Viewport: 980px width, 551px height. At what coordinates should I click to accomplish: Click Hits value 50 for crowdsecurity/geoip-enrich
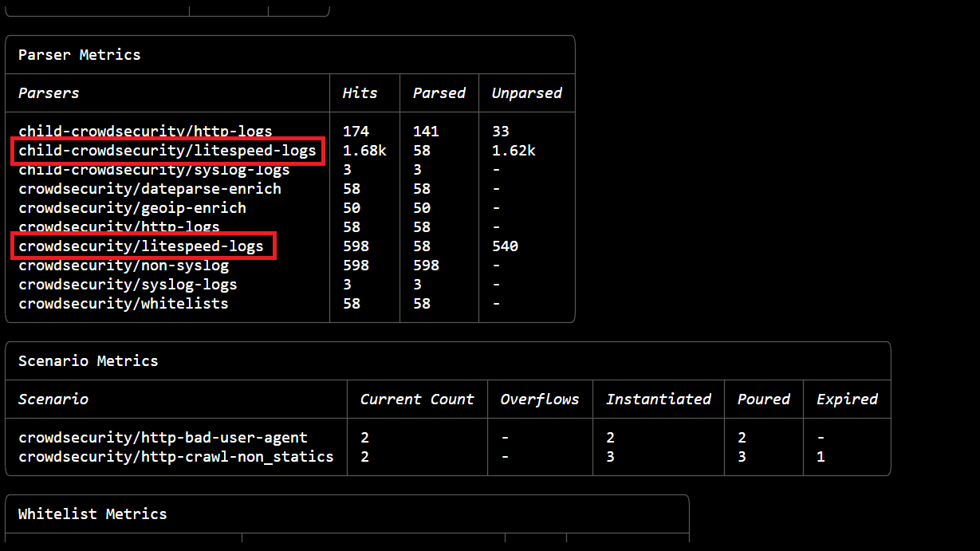coord(352,208)
